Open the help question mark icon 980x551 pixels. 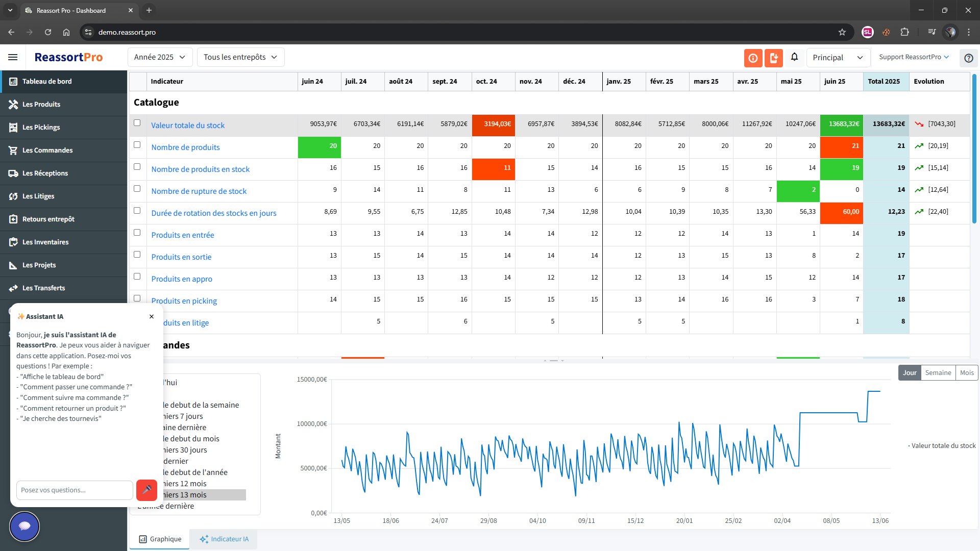pyautogui.click(x=968, y=58)
